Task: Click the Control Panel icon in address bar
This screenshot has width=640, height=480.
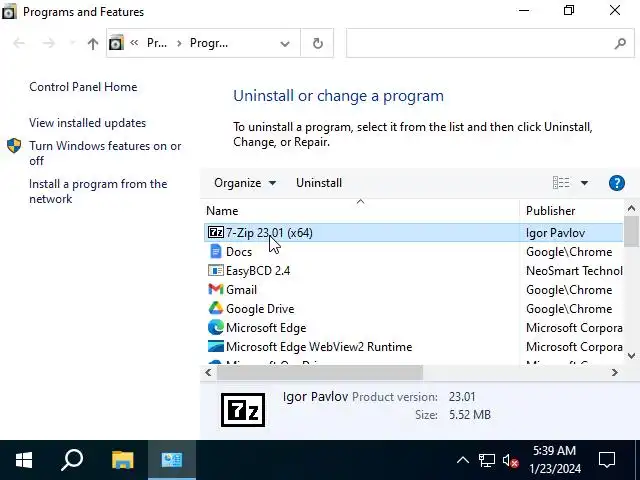Action: tap(116, 43)
